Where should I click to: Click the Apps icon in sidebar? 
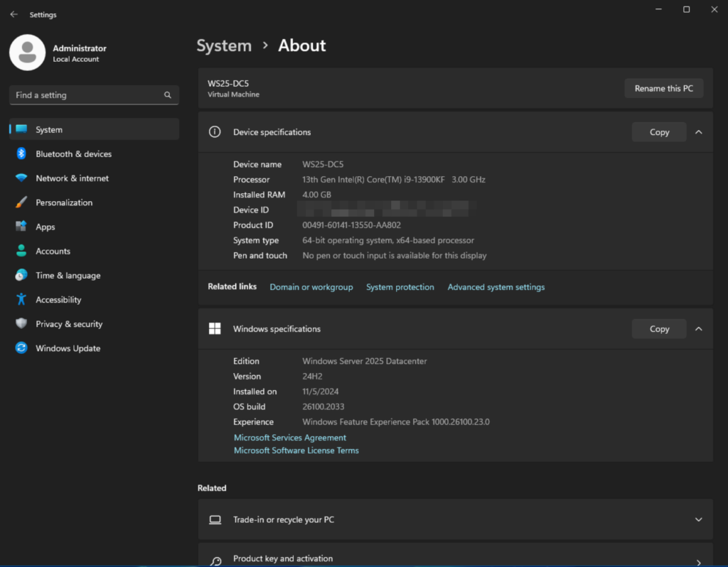[x=21, y=227]
